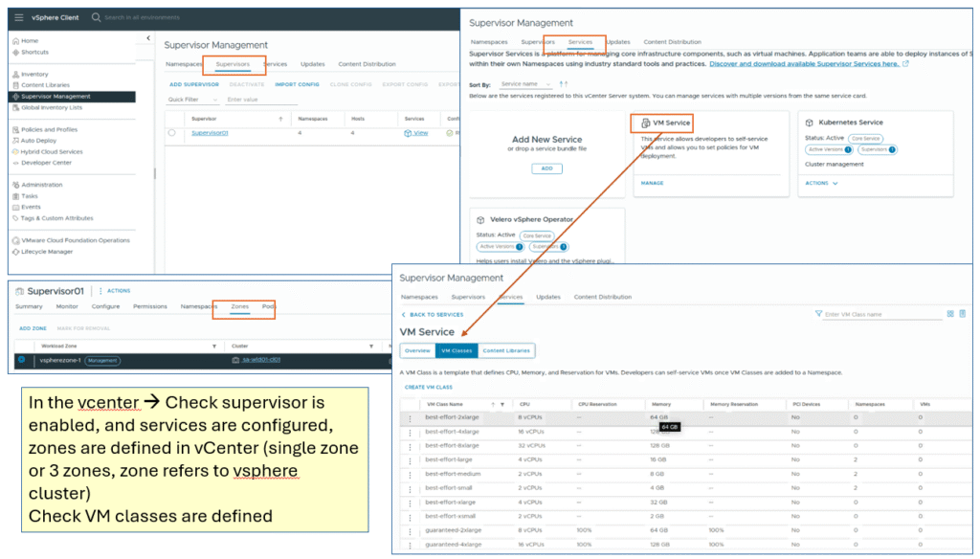980x559 pixels.
Task: Click the Content Libraries sidebar icon
Action: pyautogui.click(x=15, y=85)
